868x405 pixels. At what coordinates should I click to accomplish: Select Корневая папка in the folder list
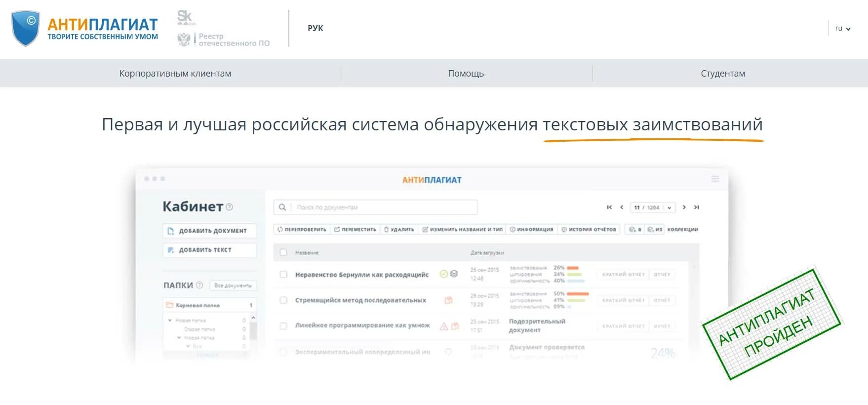click(x=210, y=305)
